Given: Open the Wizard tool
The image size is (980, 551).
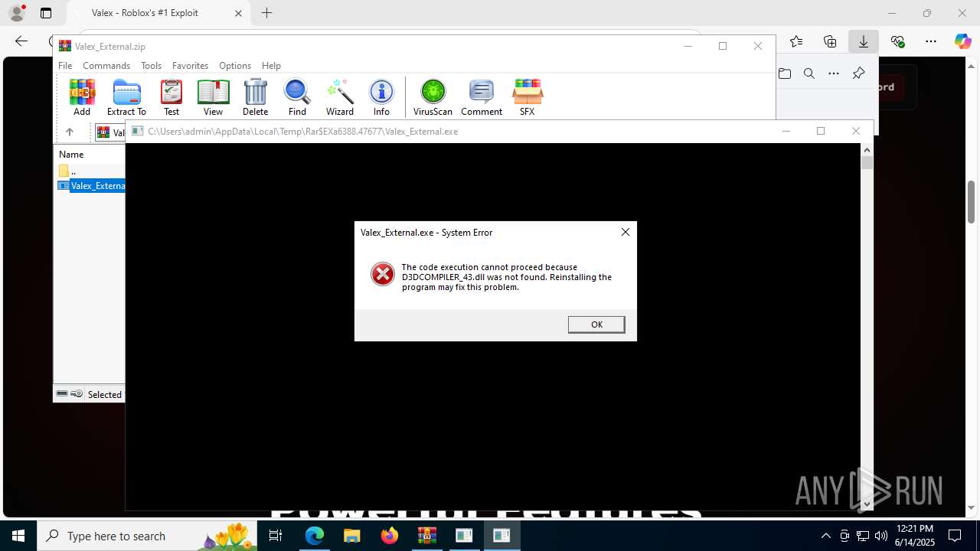Looking at the screenshot, I should click(340, 97).
